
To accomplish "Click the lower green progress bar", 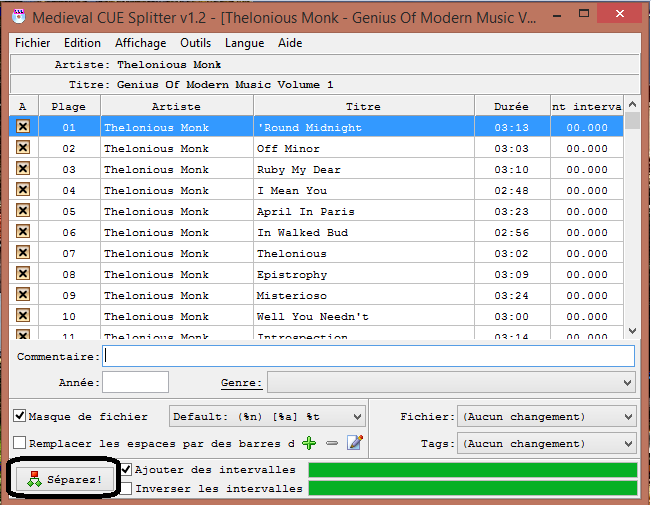I will tap(472, 488).
